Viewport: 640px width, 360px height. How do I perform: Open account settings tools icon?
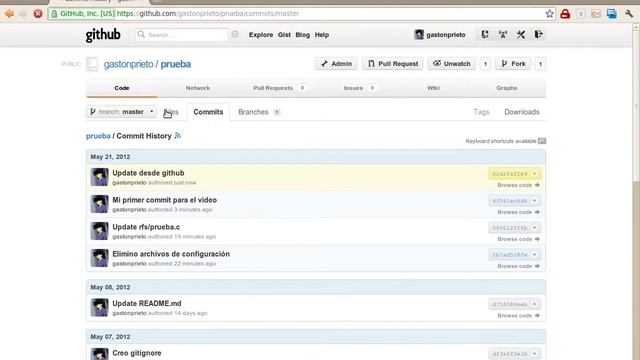tap(521, 34)
